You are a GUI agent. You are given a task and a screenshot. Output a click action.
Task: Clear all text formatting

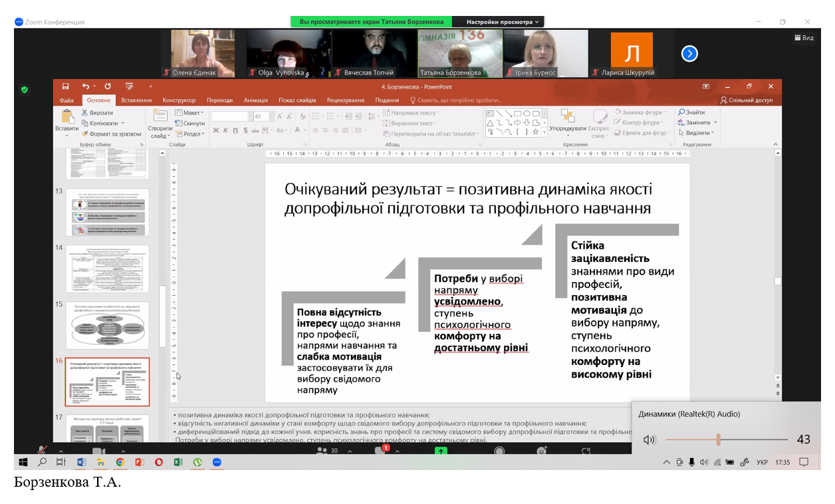(x=302, y=116)
